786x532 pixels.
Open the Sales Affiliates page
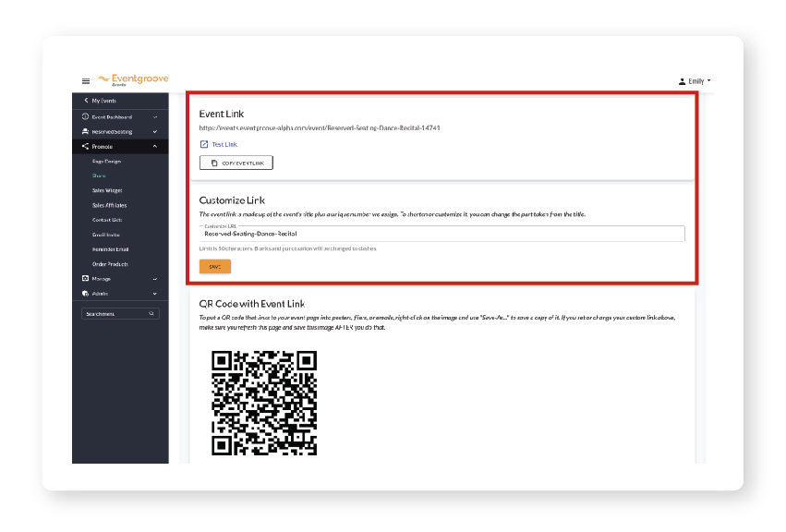pyautogui.click(x=109, y=206)
